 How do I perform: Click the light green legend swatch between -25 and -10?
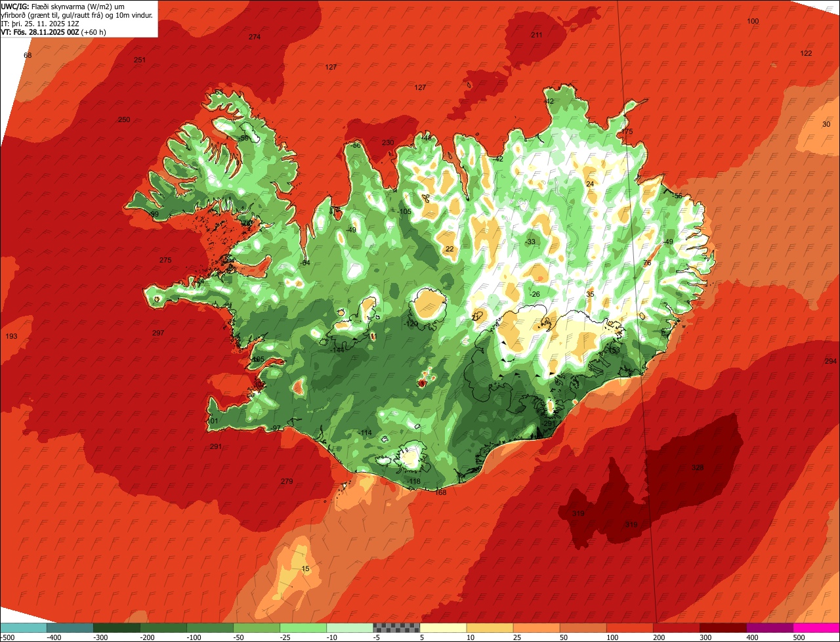[x=303, y=627]
